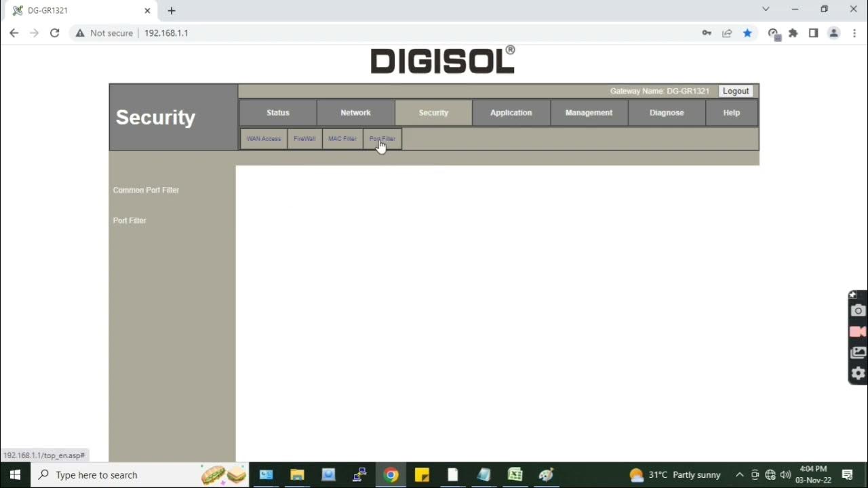
Task: Open the Chrome profile avatar
Action: [x=834, y=33]
